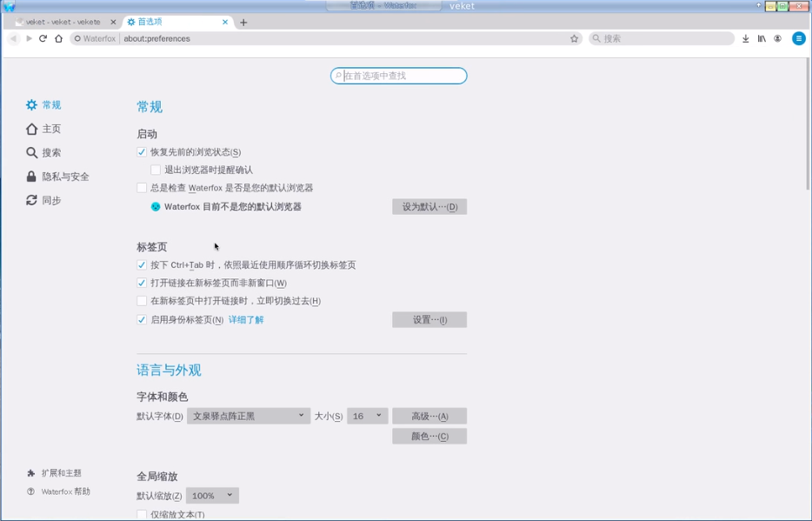This screenshot has height=521, width=812.
Task: Open Waterfox 帮助 link
Action: point(58,491)
